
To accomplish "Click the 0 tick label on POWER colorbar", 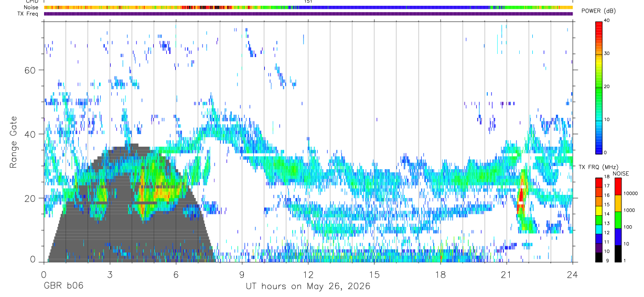I will point(605,152).
